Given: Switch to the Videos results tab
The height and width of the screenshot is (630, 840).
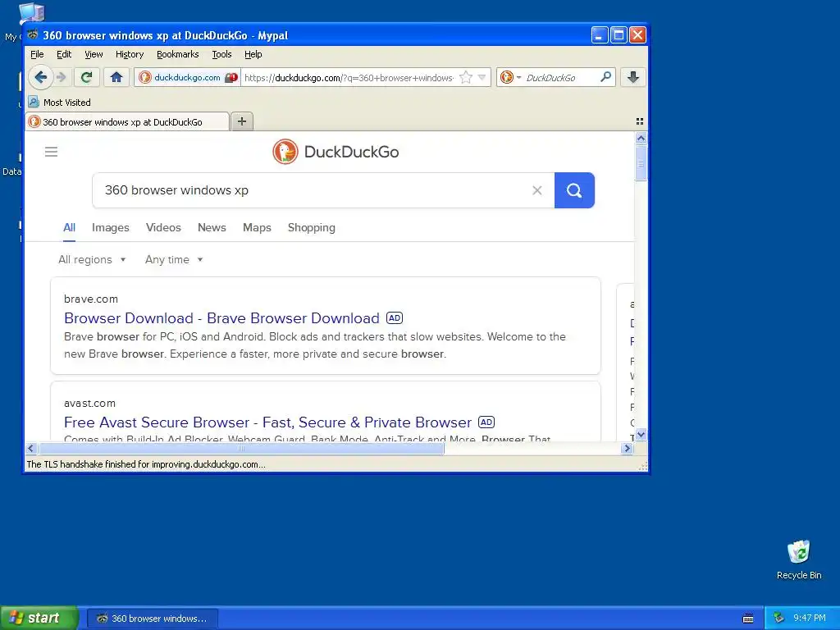Looking at the screenshot, I should (163, 227).
